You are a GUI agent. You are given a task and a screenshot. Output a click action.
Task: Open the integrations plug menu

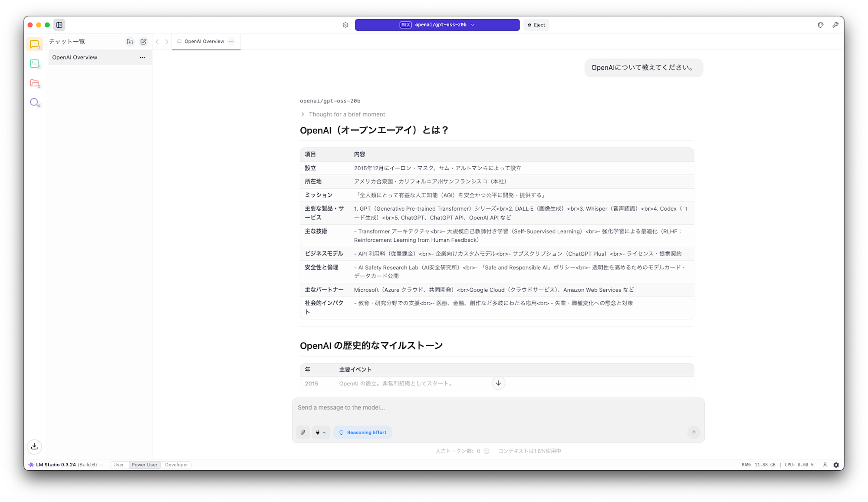[x=321, y=433]
